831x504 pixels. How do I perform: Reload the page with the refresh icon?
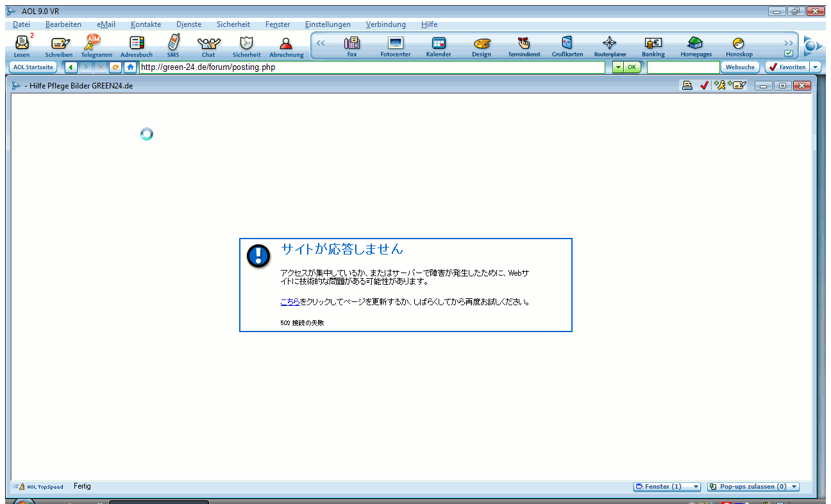click(115, 67)
